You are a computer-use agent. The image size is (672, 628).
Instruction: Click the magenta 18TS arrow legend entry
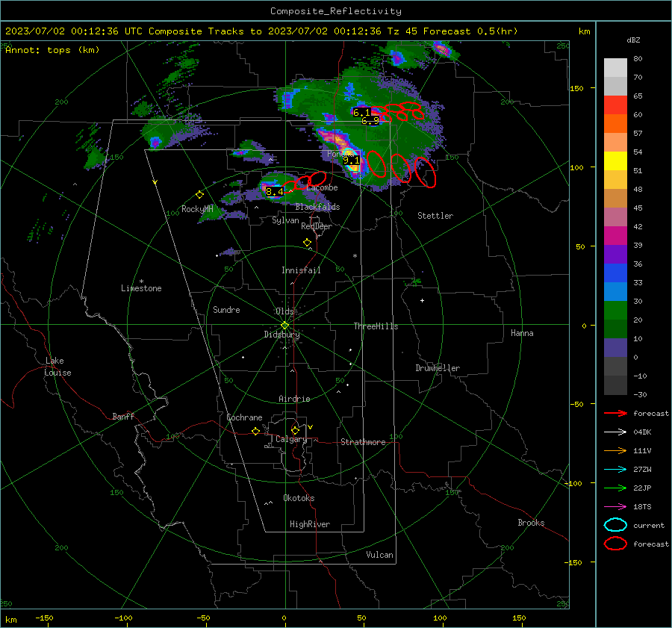click(615, 507)
